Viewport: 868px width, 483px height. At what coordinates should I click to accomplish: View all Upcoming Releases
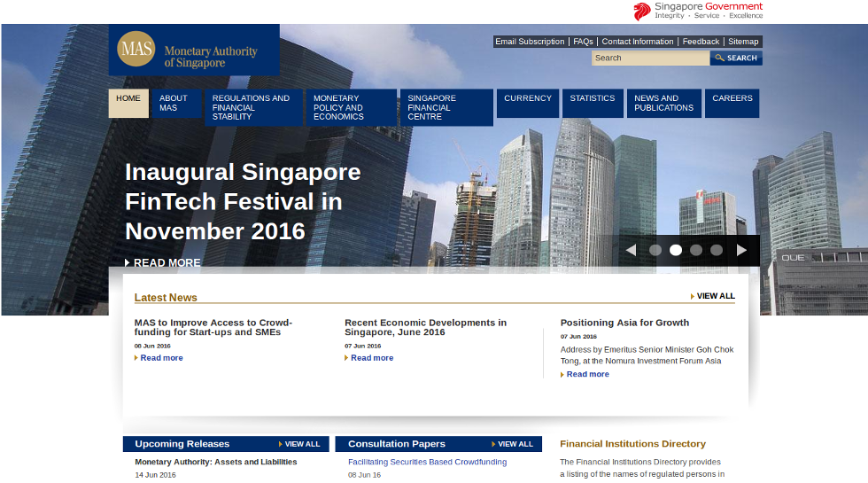click(x=301, y=444)
